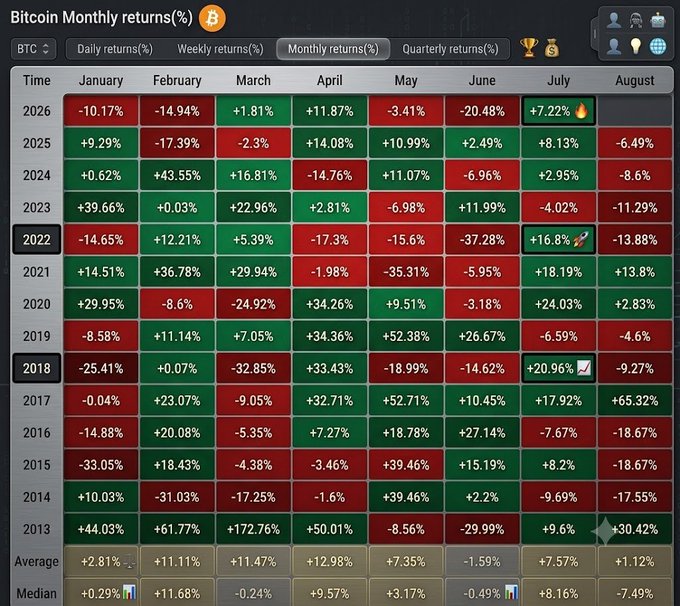Screen dimensions: 680x606
Task: Click the +27.14% cell for June 2016
Action: tap(482, 432)
